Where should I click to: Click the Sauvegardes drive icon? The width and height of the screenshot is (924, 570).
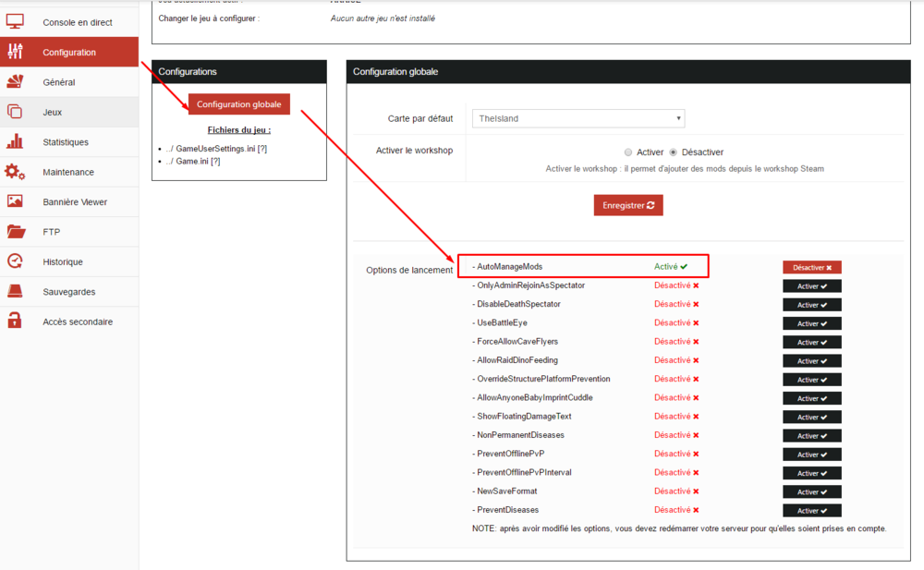[15, 292]
